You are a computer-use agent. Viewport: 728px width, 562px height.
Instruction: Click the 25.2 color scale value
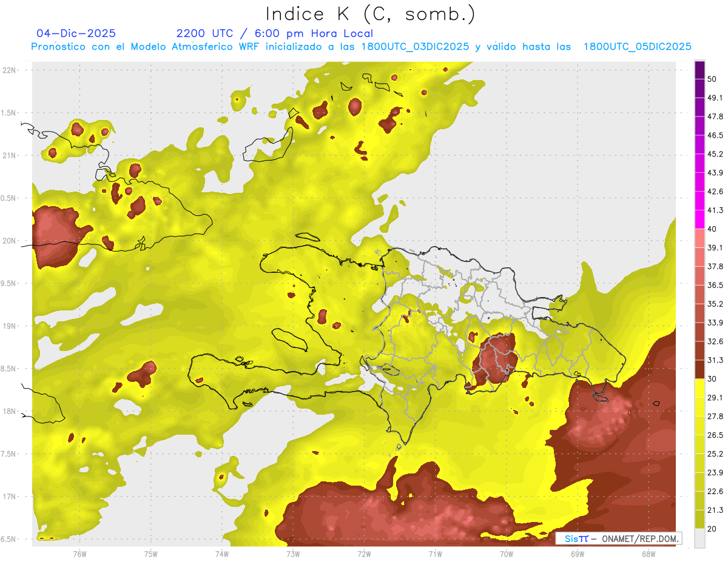click(715, 454)
